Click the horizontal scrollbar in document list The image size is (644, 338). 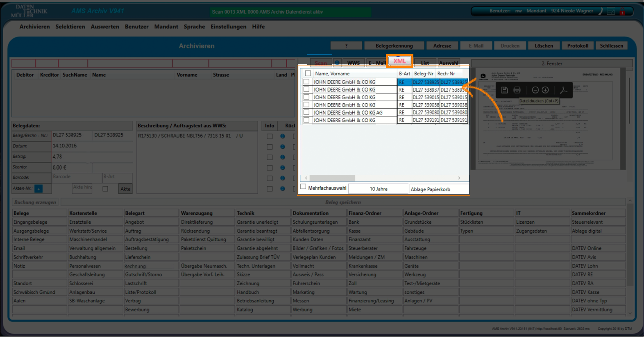pyautogui.click(x=332, y=178)
